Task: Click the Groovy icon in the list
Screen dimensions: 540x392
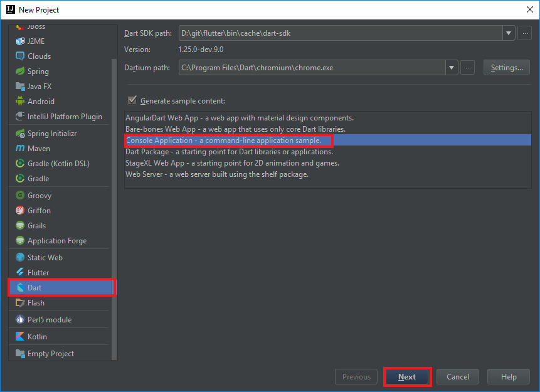Action: (20, 196)
